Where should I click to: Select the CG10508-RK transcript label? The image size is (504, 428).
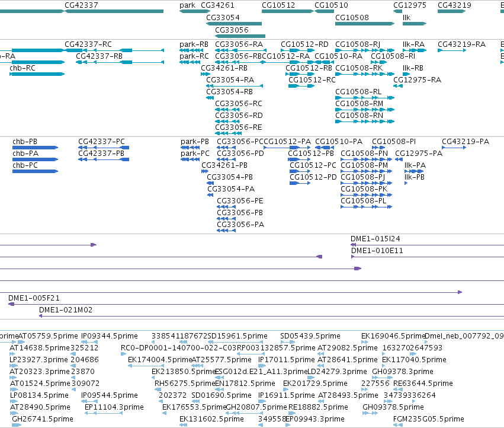(359, 68)
